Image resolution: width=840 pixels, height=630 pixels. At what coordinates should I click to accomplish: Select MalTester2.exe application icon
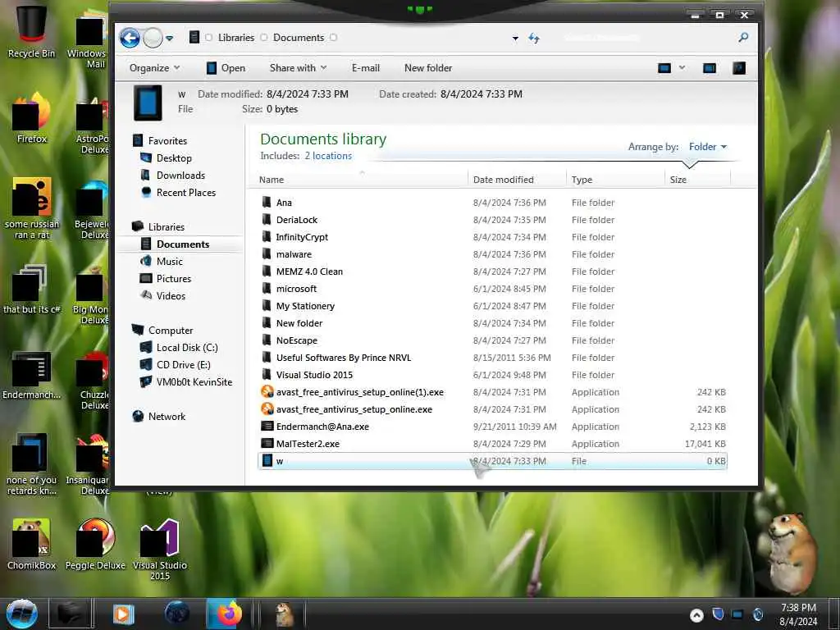coord(267,444)
